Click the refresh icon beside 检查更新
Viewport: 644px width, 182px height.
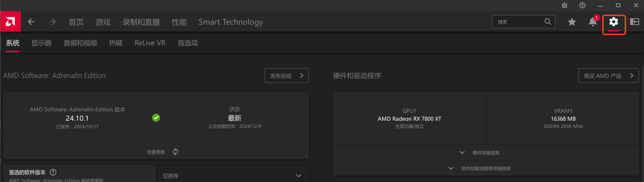[x=175, y=152]
